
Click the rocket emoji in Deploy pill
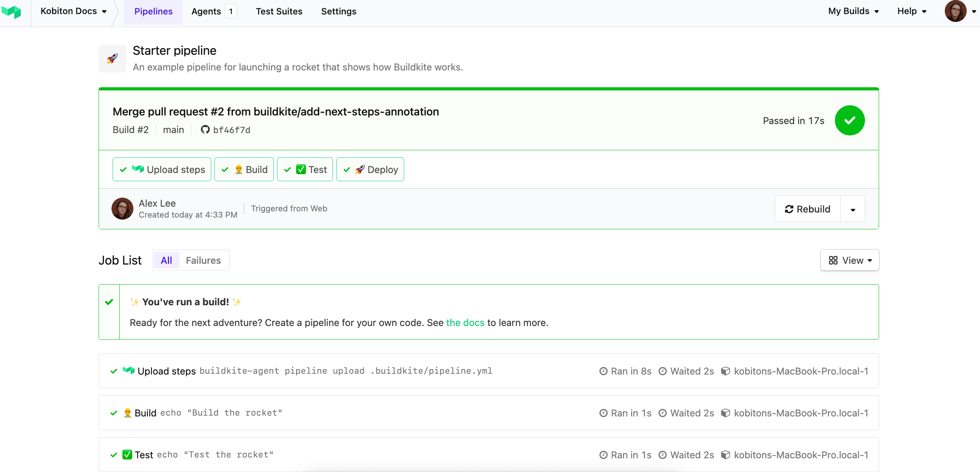coord(360,169)
